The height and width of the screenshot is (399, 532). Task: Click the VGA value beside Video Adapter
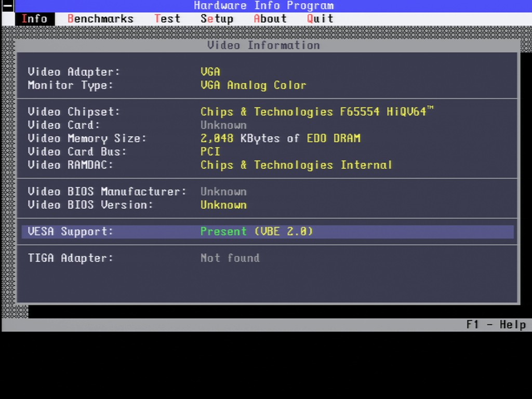[x=210, y=72]
